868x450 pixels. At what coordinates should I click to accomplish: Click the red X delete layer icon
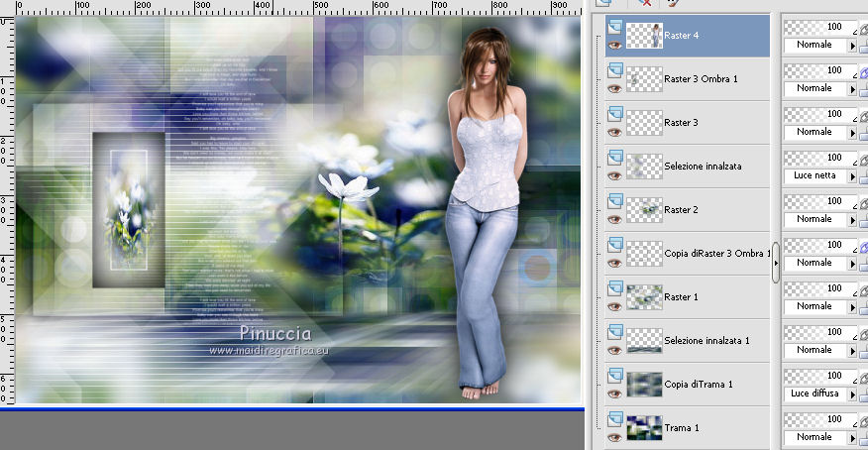coord(646,3)
